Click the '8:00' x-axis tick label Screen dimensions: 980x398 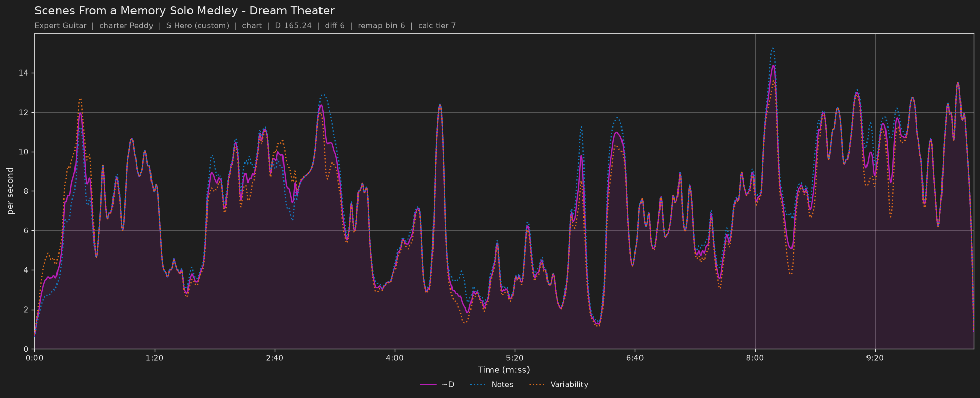(x=755, y=358)
